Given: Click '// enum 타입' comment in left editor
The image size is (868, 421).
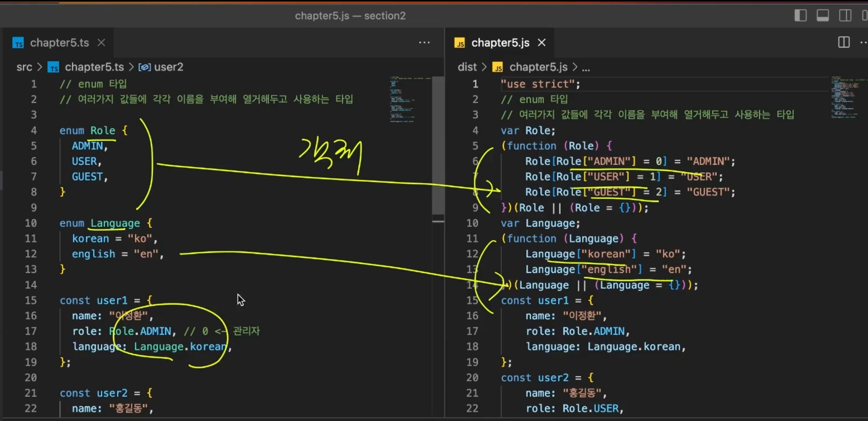Looking at the screenshot, I should [x=93, y=84].
